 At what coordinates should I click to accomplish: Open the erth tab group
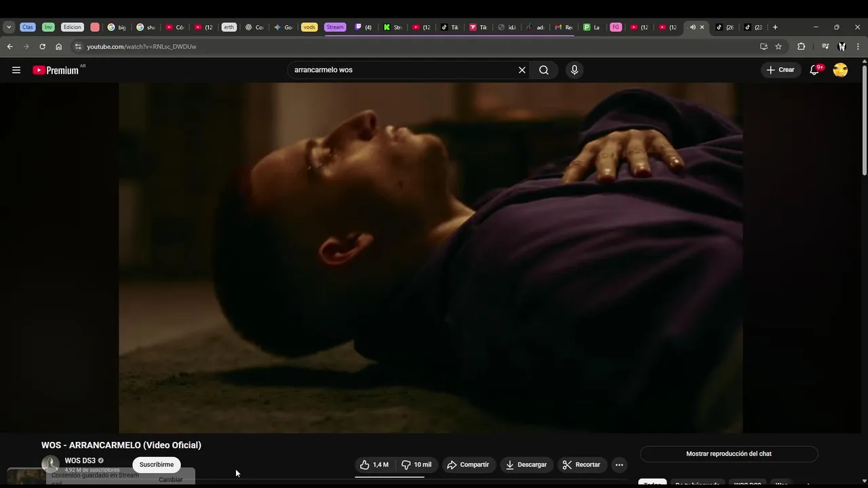tap(229, 27)
